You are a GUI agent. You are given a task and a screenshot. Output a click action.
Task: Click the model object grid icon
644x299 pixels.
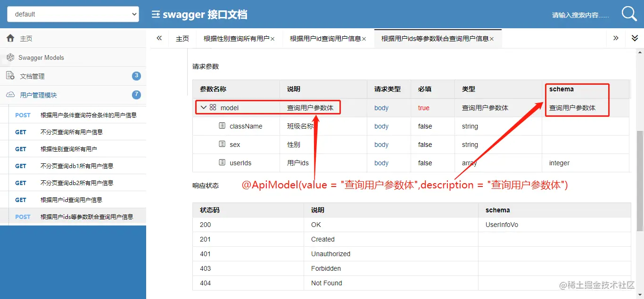213,107
